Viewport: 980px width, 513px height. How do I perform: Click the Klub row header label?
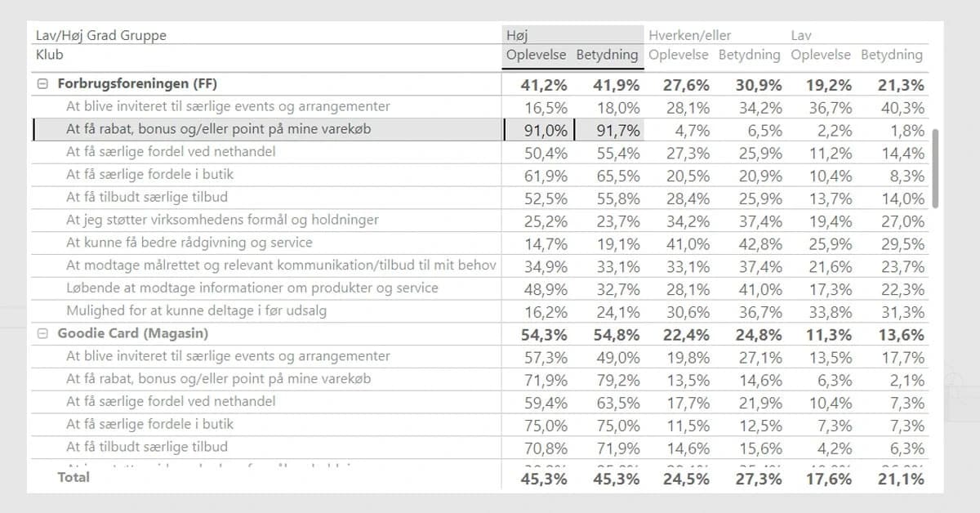50,56
